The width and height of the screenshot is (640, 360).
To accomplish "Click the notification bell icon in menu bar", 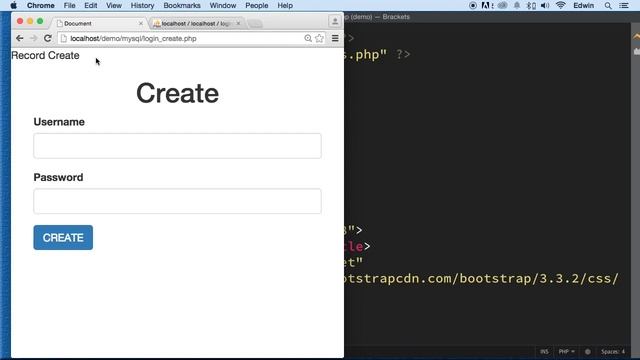I will pos(517,5).
